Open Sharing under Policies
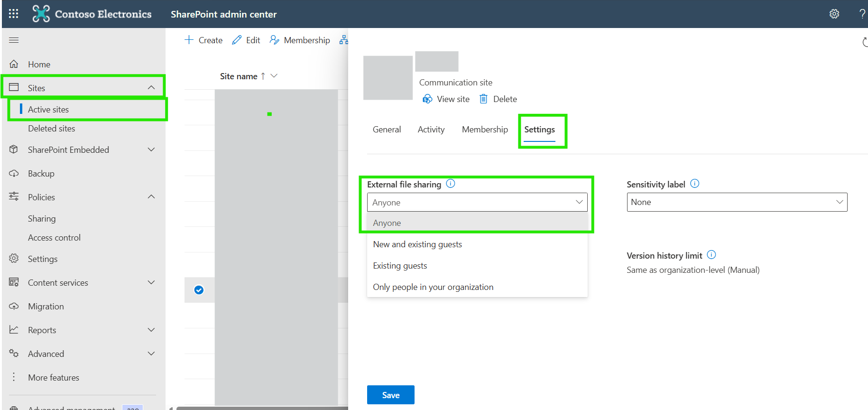The height and width of the screenshot is (410, 868). click(x=42, y=219)
